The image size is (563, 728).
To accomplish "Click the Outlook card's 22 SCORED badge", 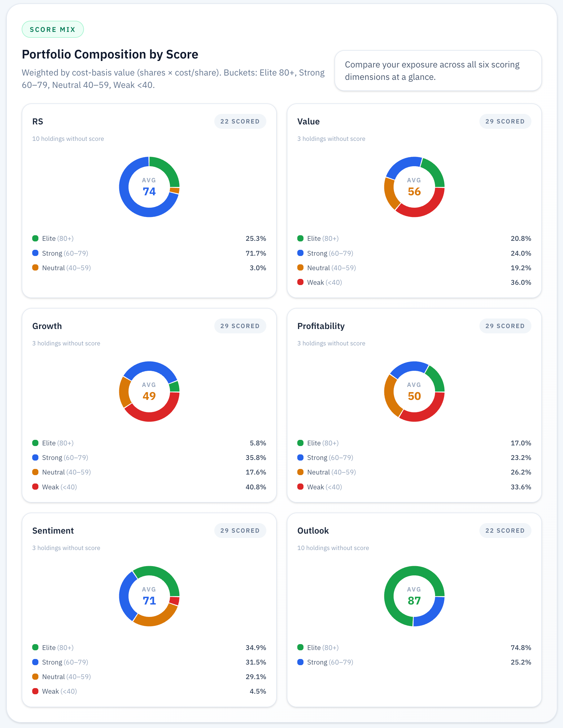I will 505,531.
